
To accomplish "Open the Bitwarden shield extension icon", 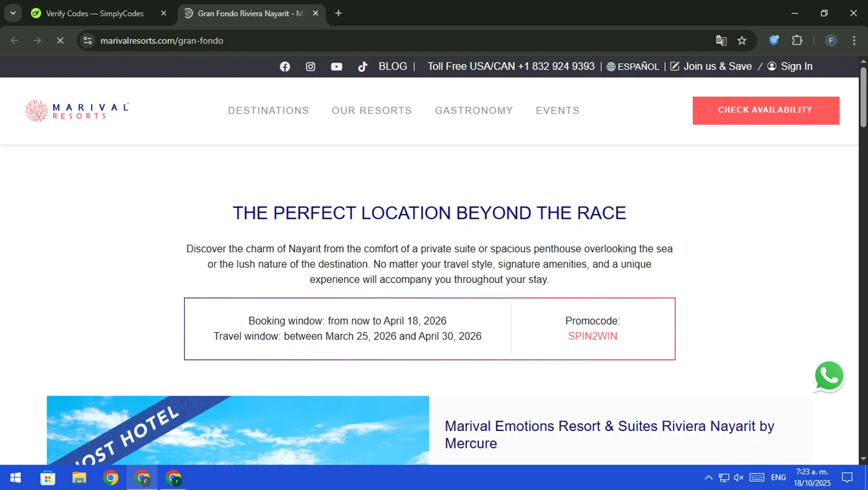I will coord(774,40).
